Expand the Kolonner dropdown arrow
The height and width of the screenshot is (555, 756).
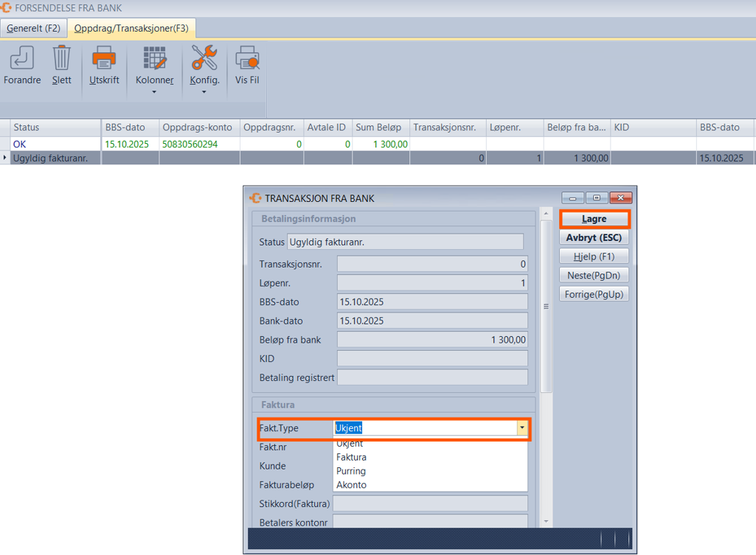click(154, 92)
